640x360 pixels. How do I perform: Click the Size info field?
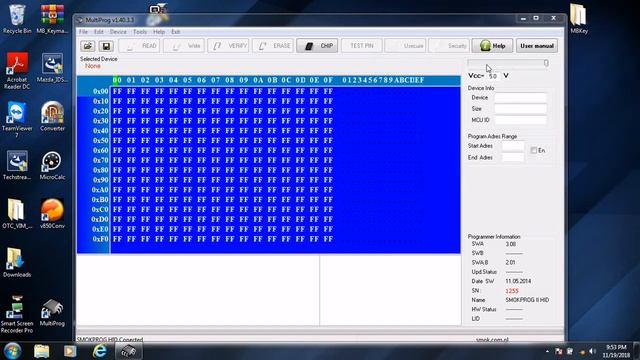coord(520,109)
